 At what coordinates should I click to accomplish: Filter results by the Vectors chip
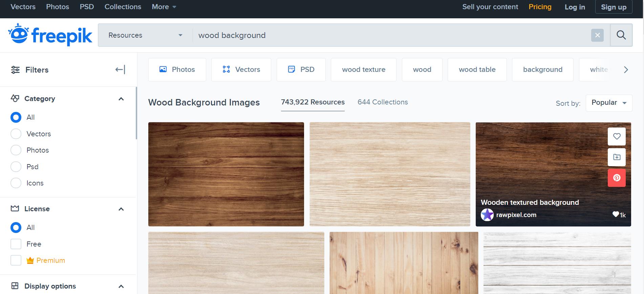tap(241, 70)
